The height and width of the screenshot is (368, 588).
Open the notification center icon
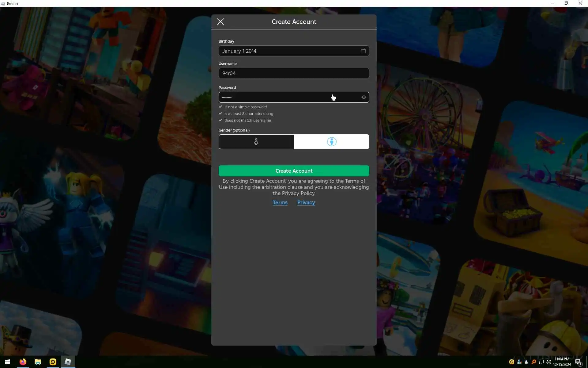pos(578,362)
